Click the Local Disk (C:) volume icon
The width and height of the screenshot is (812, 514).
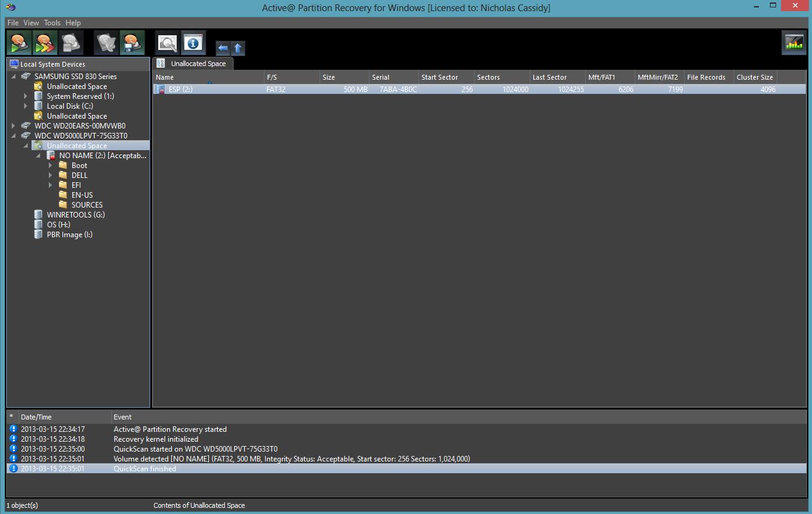pyautogui.click(x=38, y=106)
